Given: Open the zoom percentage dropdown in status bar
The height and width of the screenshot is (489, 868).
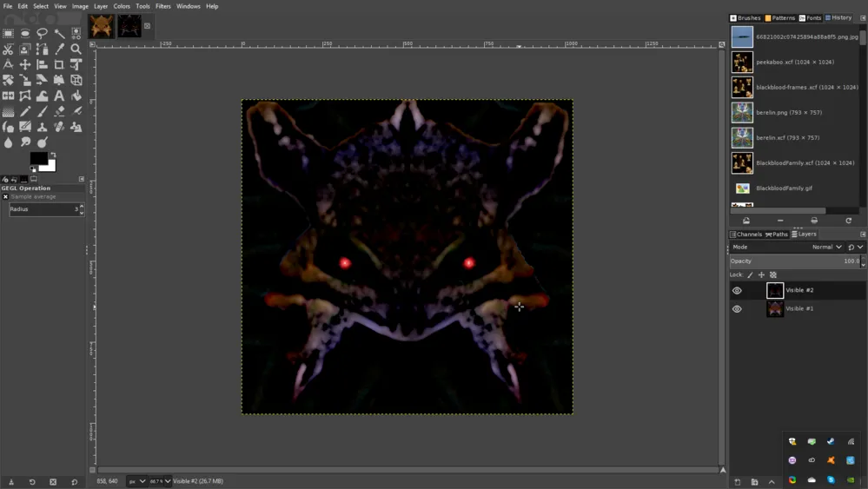Looking at the screenshot, I should coord(160,481).
